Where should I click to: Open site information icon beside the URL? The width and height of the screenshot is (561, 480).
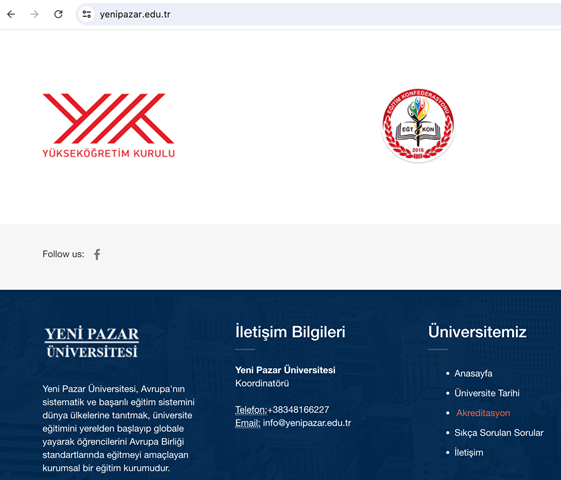point(86,14)
